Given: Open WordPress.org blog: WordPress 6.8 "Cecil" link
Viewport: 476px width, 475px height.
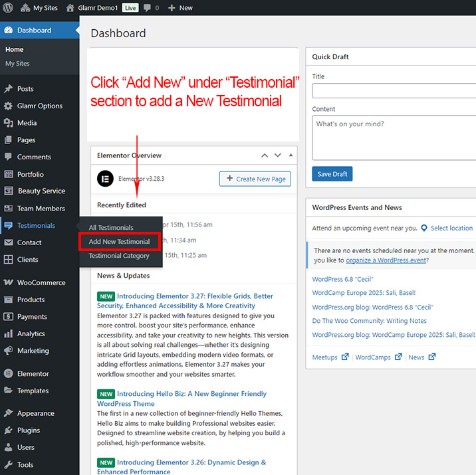Looking at the screenshot, I should [x=372, y=307].
